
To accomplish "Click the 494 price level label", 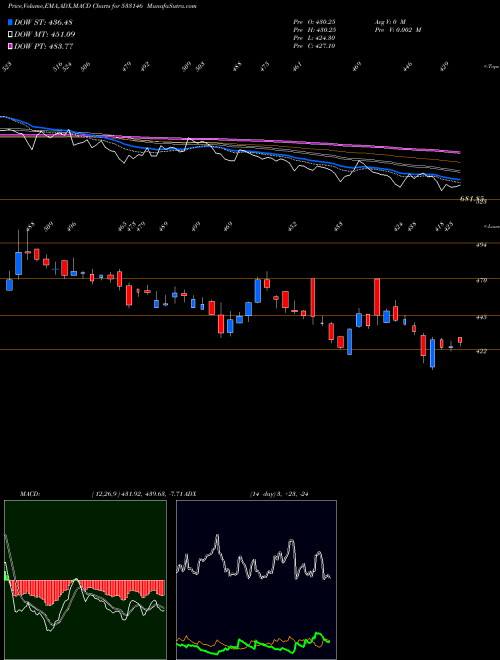I will pos(481,245).
